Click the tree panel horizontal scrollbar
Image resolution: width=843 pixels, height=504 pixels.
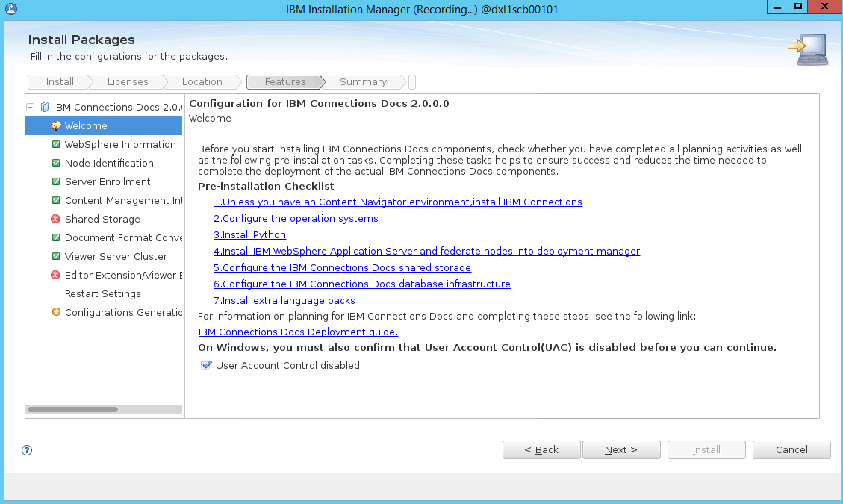72,409
